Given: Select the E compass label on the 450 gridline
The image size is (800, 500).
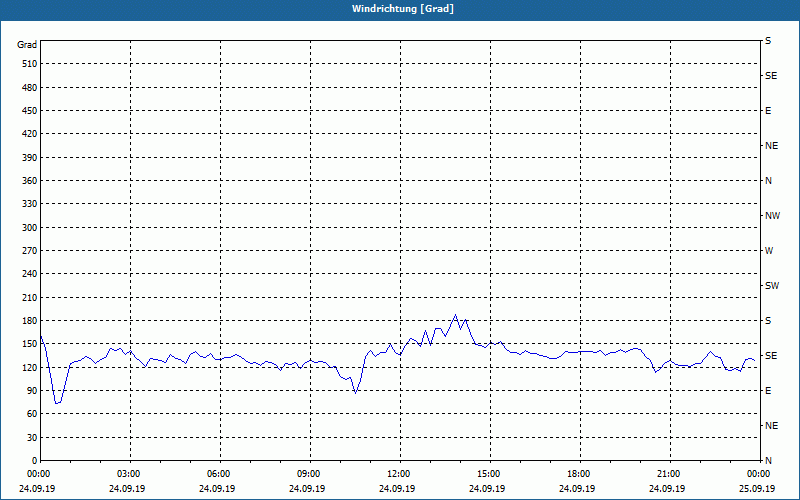Looking at the screenshot, I should (x=768, y=111).
